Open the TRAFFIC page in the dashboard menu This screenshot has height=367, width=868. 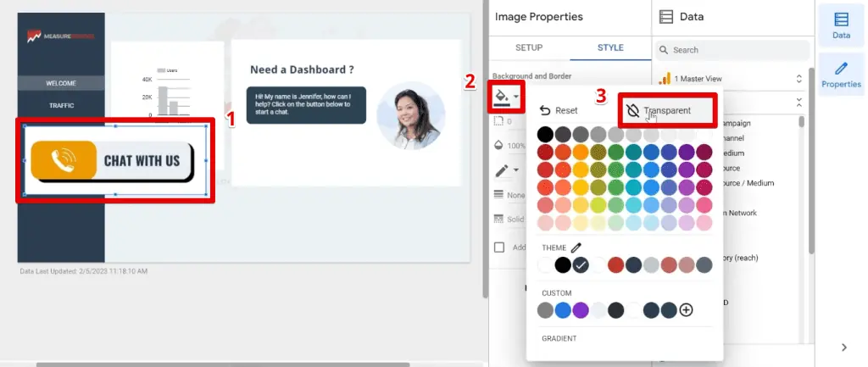click(61, 105)
